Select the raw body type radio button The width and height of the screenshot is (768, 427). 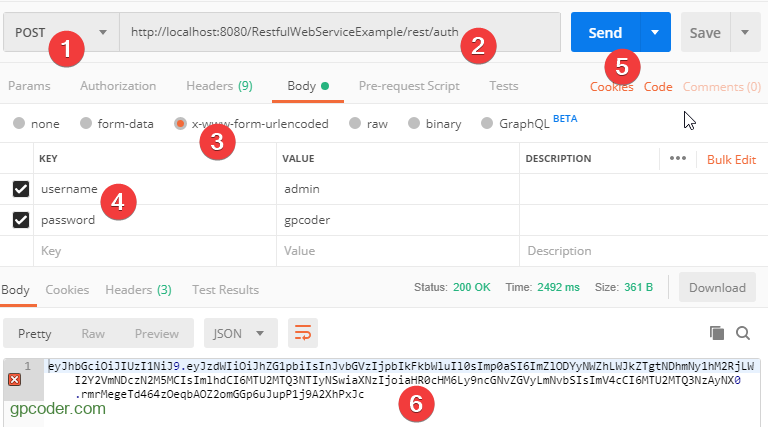point(354,124)
